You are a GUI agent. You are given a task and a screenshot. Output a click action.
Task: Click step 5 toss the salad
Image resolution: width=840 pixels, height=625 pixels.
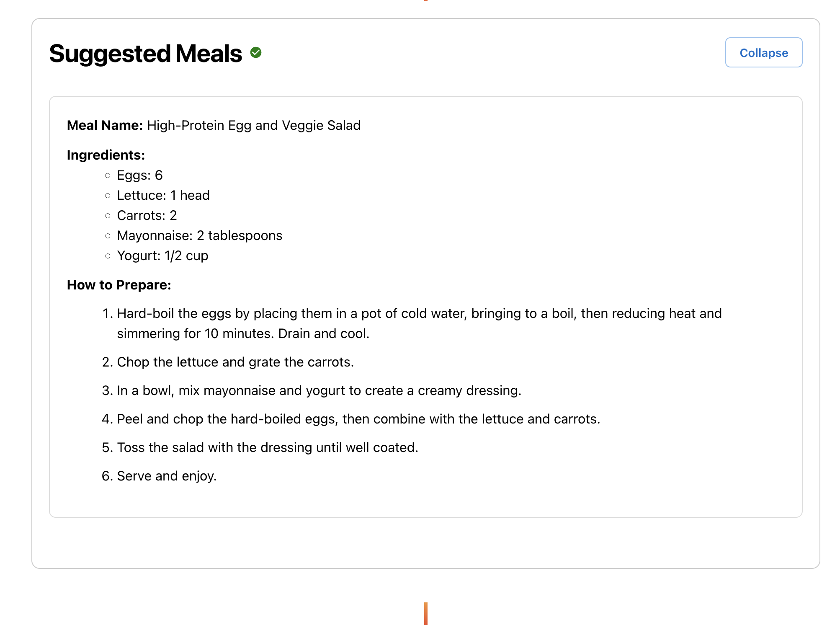(x=267, y=447)
